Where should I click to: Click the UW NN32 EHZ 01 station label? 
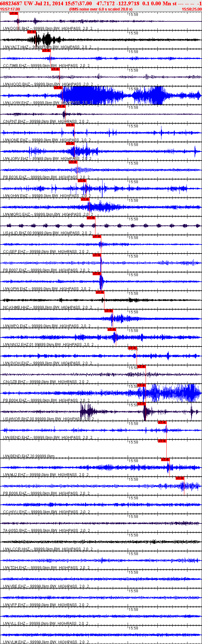click(18, 345)
